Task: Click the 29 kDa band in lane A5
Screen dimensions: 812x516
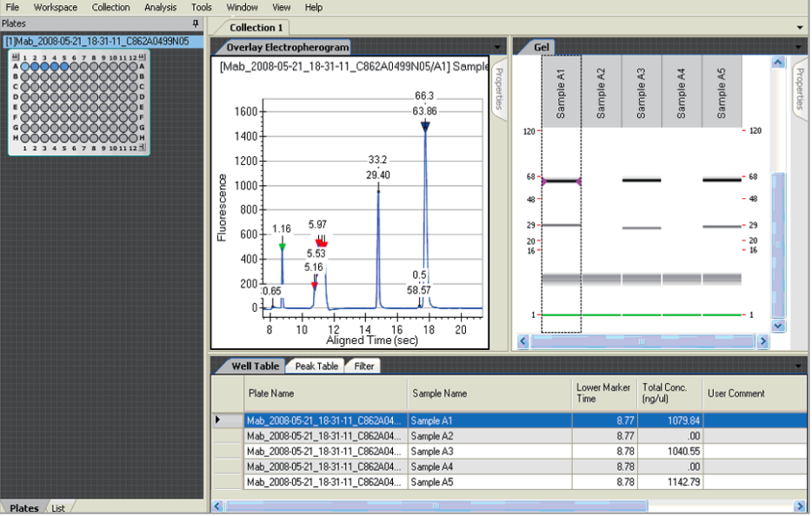Action: [722, 227]
